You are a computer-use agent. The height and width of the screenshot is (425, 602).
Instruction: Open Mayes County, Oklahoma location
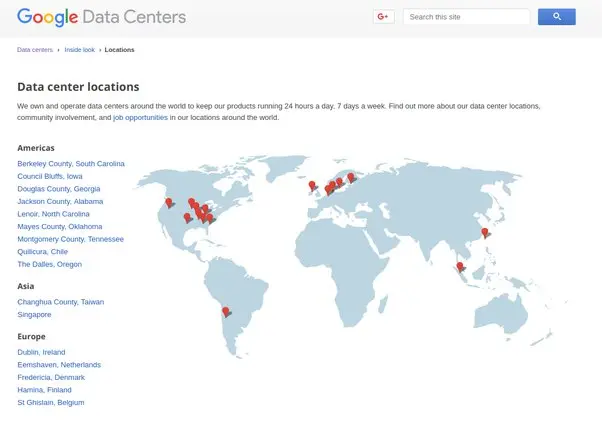tap(60, 227)
